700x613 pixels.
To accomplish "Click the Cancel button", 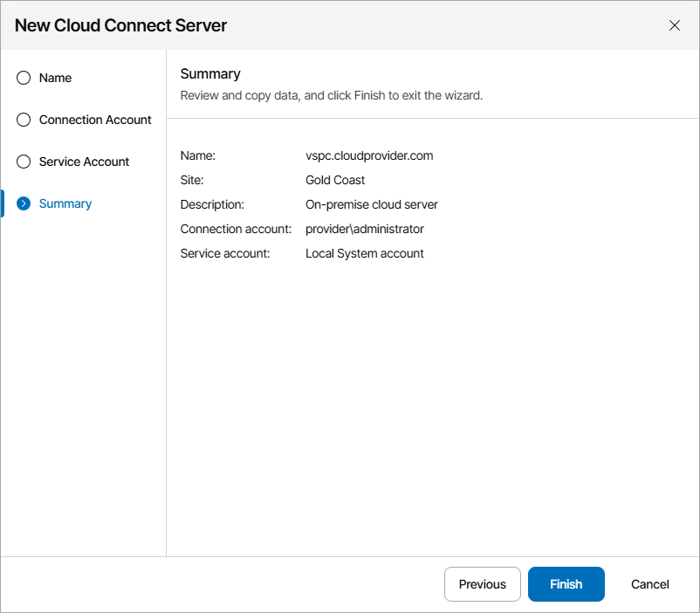I will pos(649,584).
